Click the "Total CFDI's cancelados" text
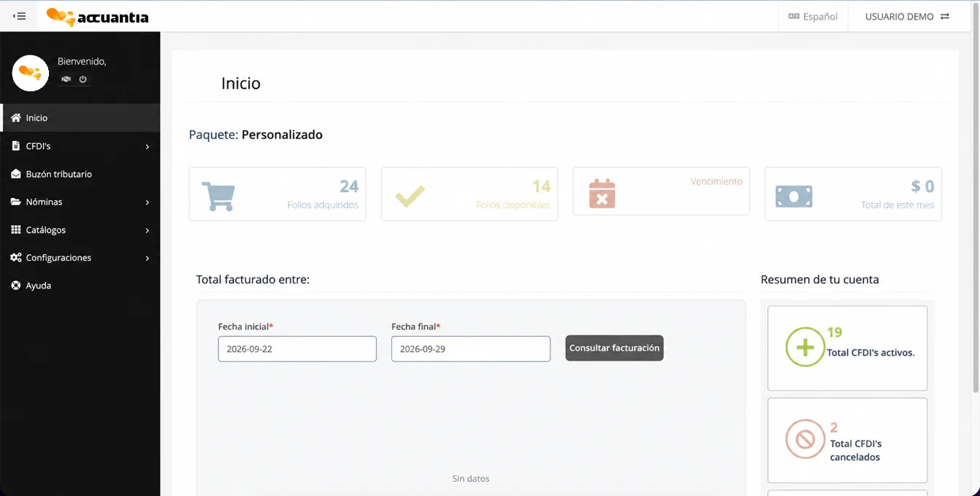The image size is (980, 496). [x=856, y=450]
